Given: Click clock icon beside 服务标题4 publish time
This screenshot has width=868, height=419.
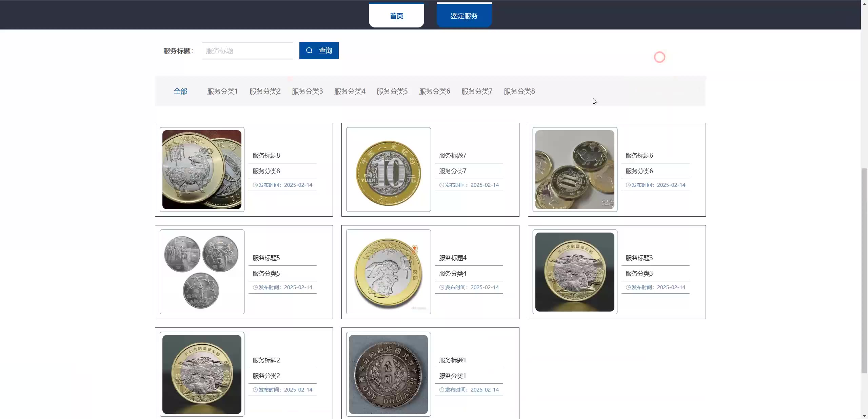Looking at the screenshot, I should tap(442, 287).
